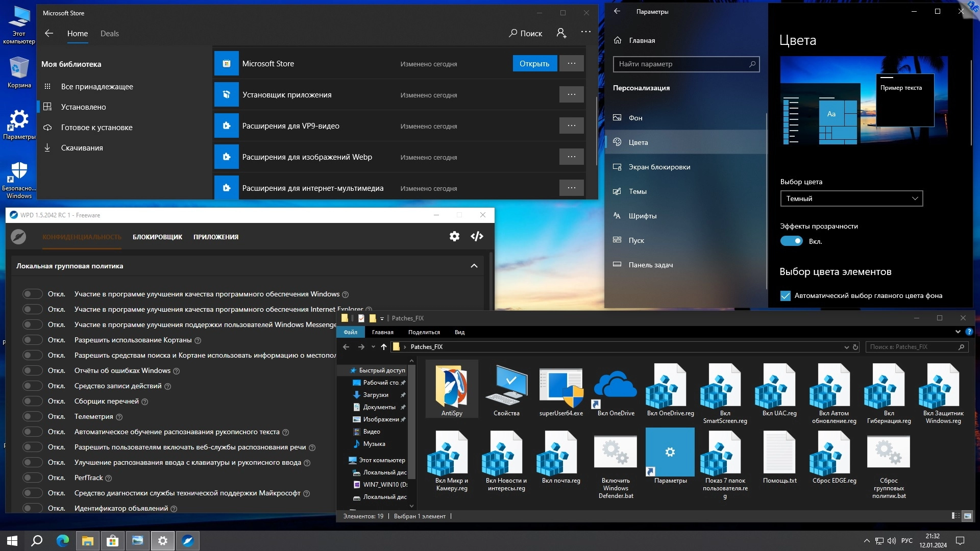
Task: Click File Explorer up arrow icon
Action: coord(384,347)
